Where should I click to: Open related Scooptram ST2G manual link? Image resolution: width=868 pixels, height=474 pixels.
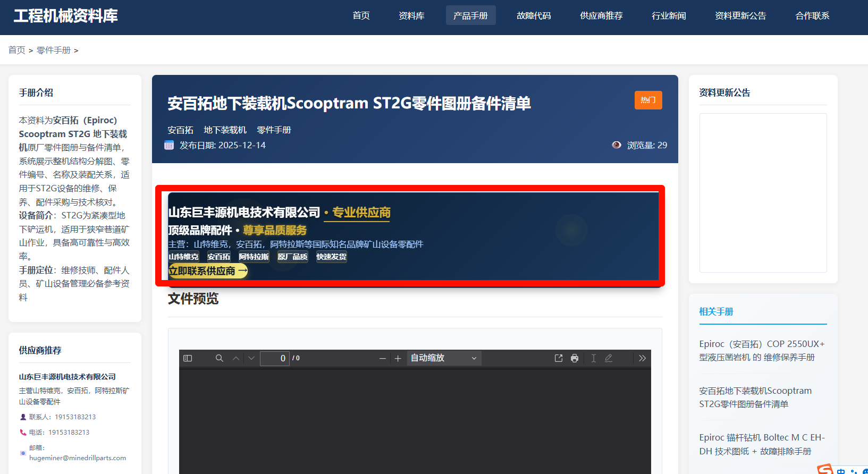tap(755, 397)
